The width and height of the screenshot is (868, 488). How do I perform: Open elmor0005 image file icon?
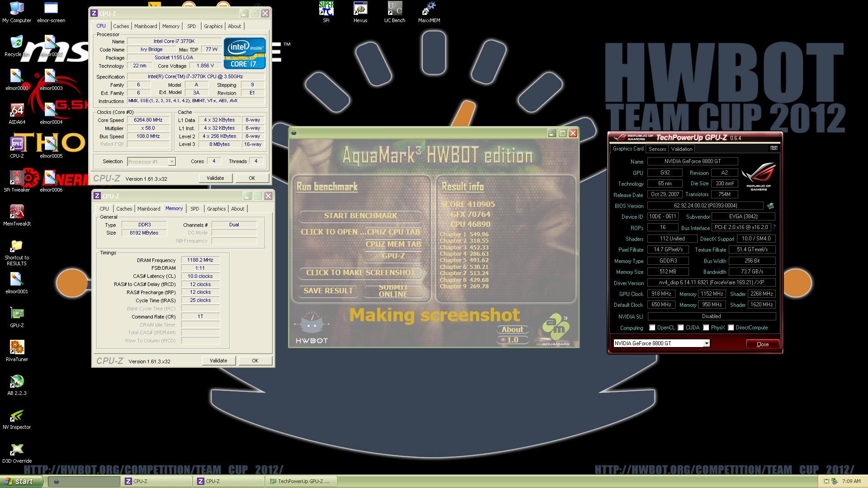coord(51,147)
